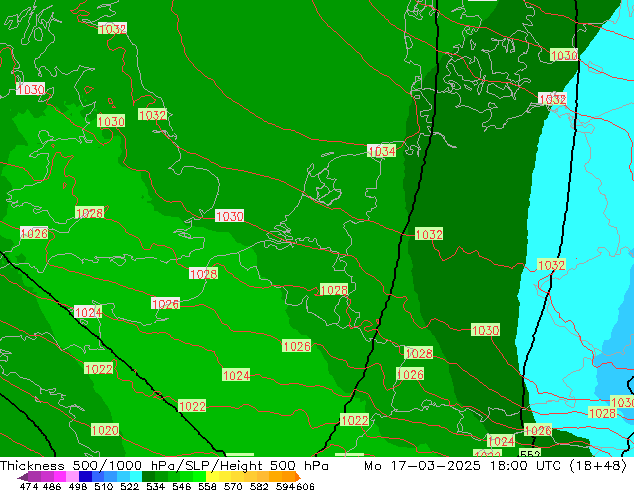Pick the darkest green legend swatch
The width and height of the screenshot is (634, 490).
tap(148, 476)
